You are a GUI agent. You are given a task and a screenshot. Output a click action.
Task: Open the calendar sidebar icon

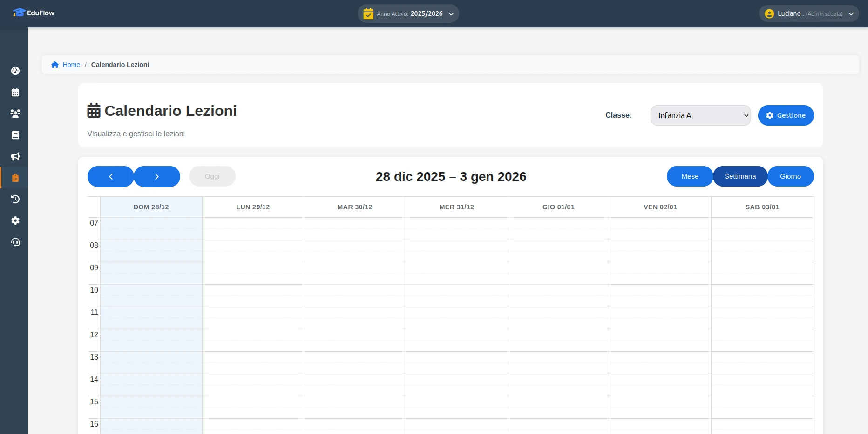click(x=15, y=92)
